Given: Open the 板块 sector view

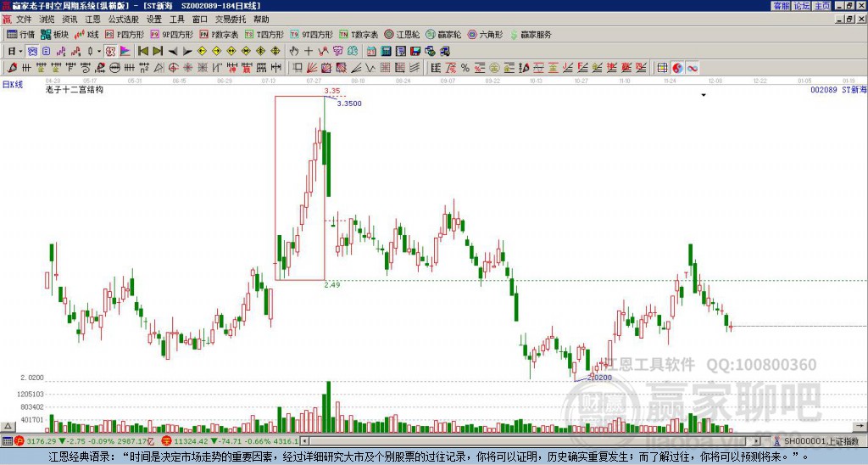Looking at the screenshot, I should tap(54, 34).
